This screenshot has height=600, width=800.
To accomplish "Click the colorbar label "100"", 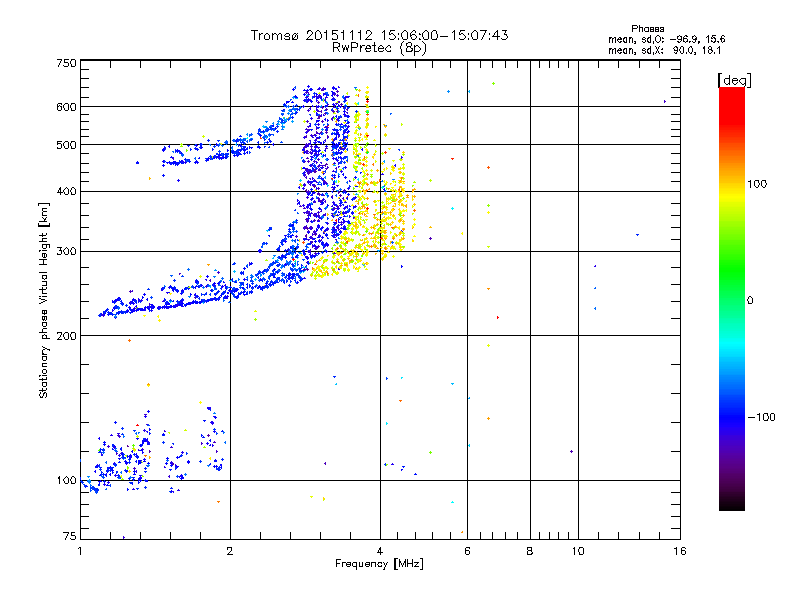I will point(757,184).
